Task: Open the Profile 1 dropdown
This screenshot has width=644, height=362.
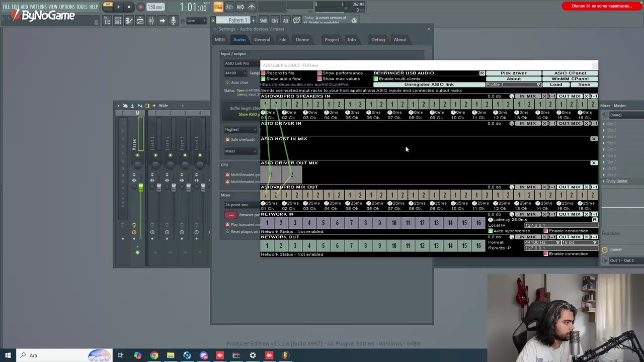Action: [514, 84]
